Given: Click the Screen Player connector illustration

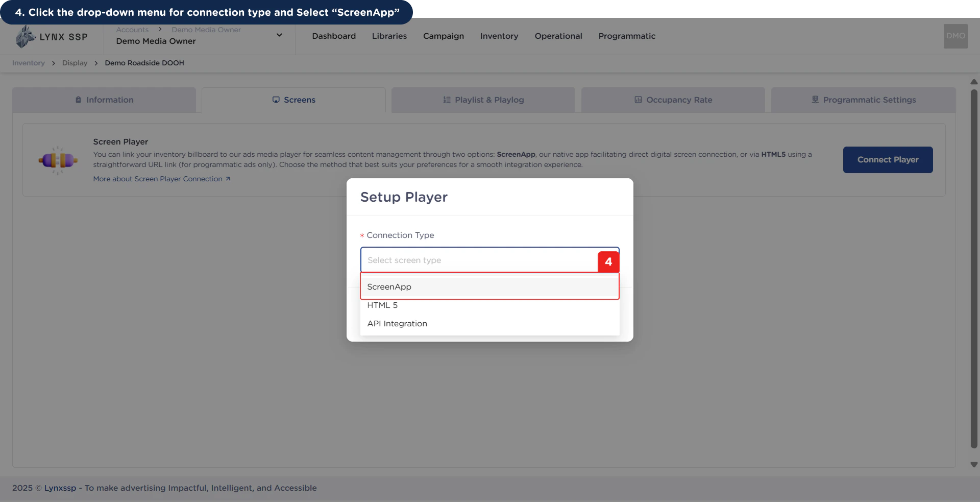Looking at the screenshot, I should point(58,160).
